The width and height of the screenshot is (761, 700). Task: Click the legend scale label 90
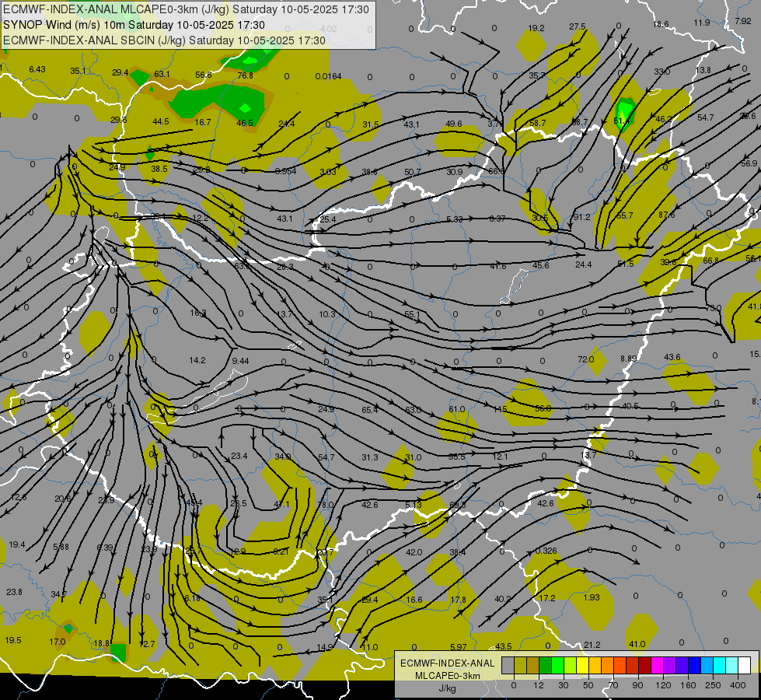coord(637,685)
